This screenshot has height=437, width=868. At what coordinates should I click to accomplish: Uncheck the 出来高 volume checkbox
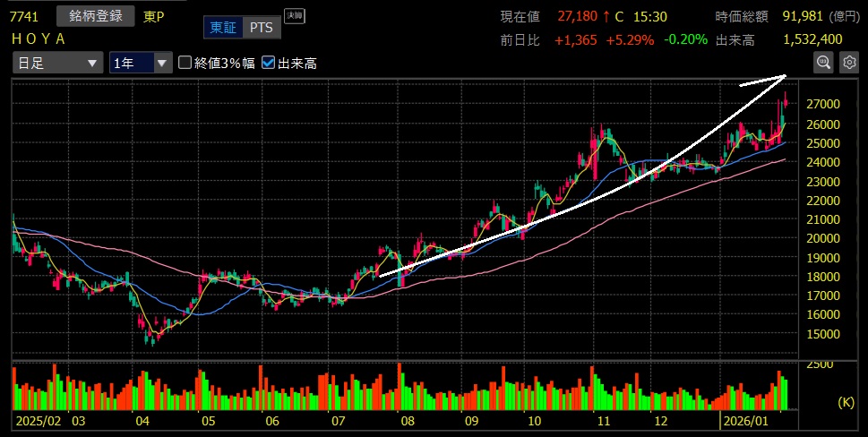pos(268,63)
